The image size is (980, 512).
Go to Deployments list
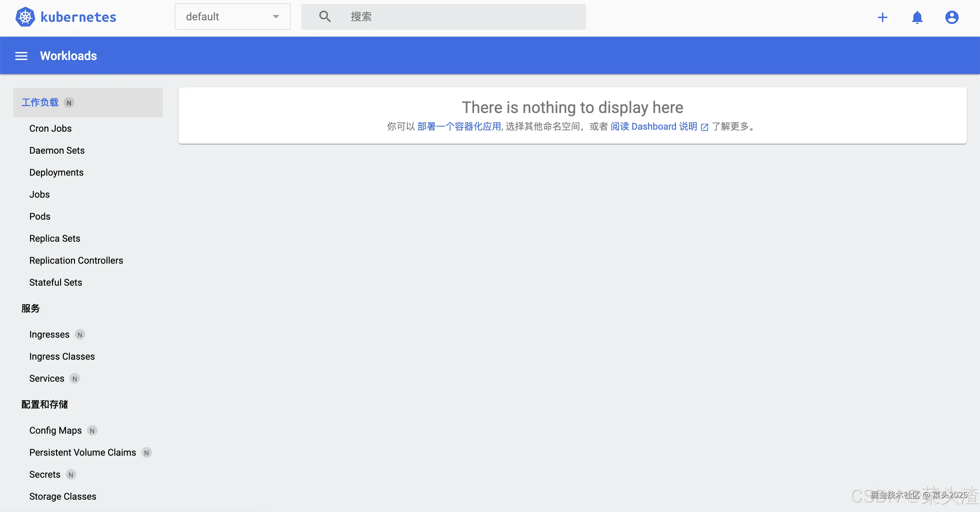(56, 173)
